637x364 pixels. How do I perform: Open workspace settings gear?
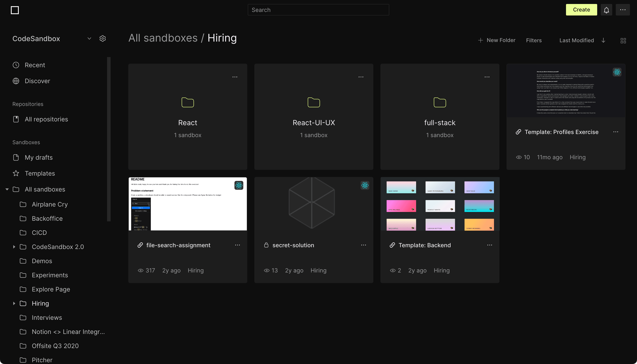coord(102,38)
